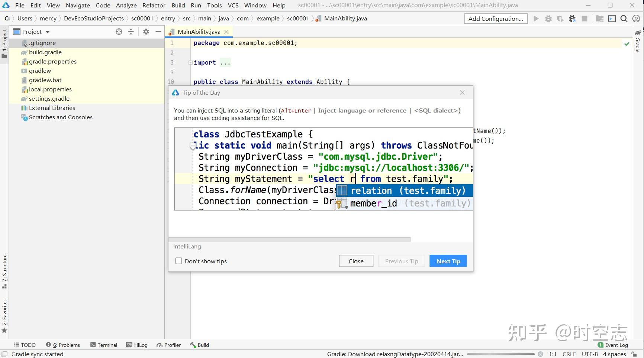The width and height of the screenshot is (644, 358).
Task: Click the Next Tip button
Action: point(448,261)
